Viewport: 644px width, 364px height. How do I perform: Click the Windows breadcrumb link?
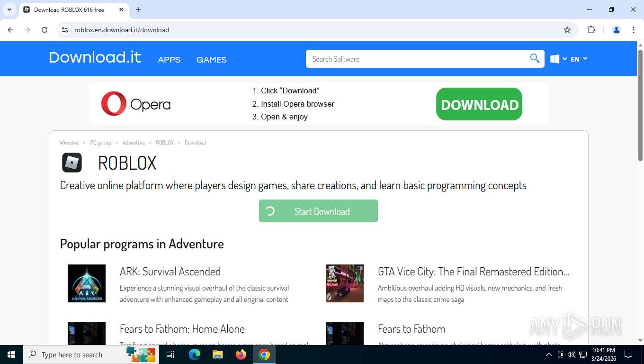pyautogui.click(x=69, y=143)
